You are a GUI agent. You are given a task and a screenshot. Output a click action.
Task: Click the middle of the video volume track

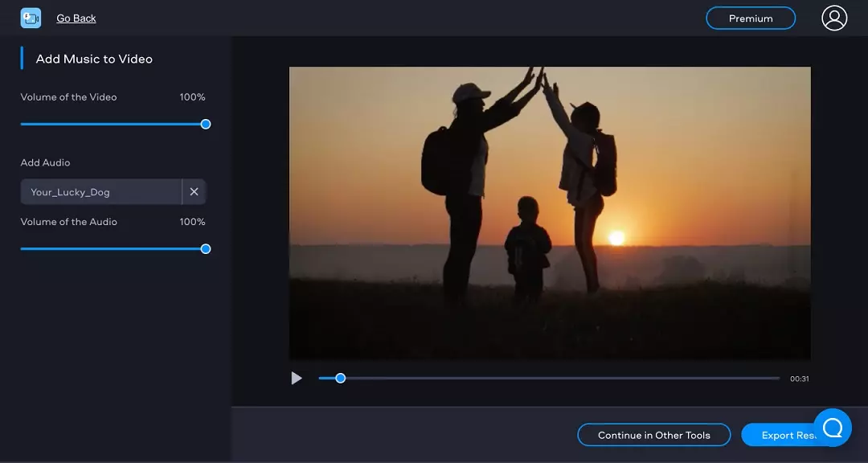[x=113, y=124]
